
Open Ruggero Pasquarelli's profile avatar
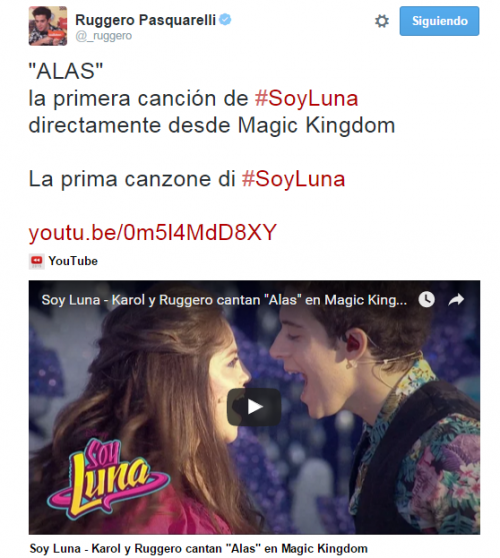48,26
